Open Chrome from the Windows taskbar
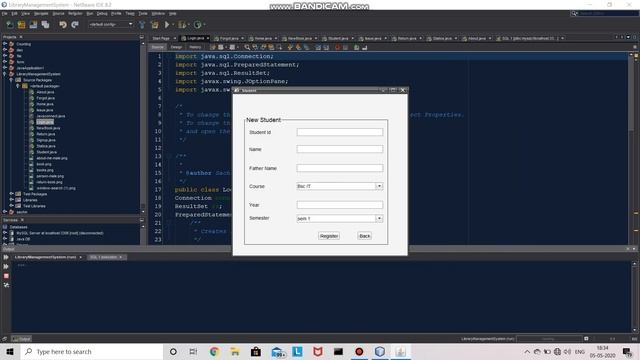Image resolution: width=640 pixels, height=360 pixels. click(214, 351)
